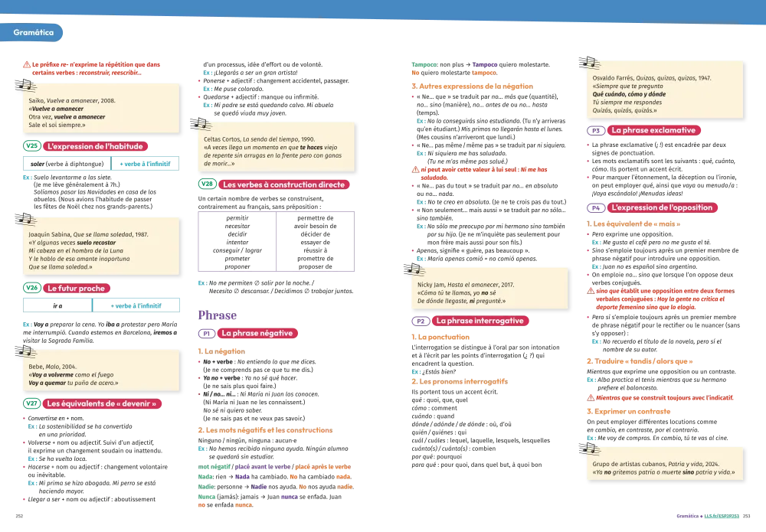The width and height of the screenshot is (766, 532).
Task: Click 'Les équivalents de « devenir »' heading
Action: click(101, 403)
